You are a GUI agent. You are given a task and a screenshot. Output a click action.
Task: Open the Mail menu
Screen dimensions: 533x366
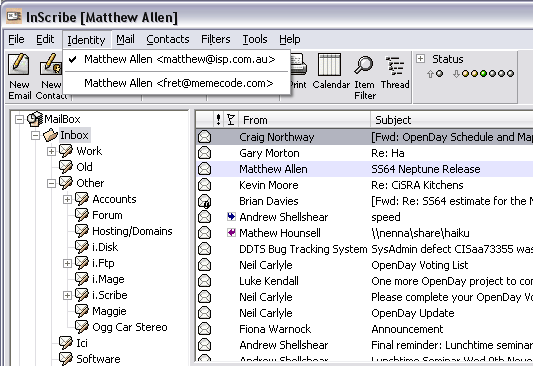click(125, 39)
